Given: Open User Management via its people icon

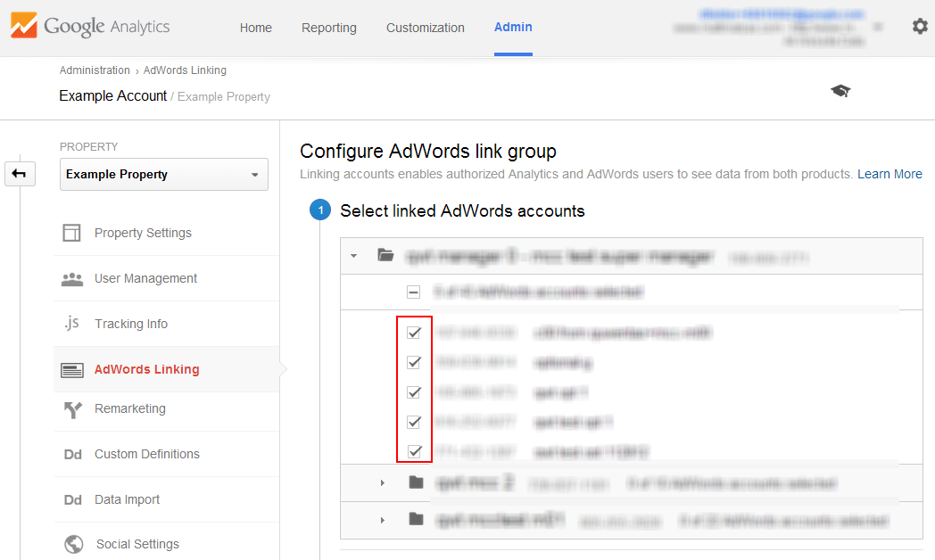Looking at the screenshot, I should click(71, 278).
